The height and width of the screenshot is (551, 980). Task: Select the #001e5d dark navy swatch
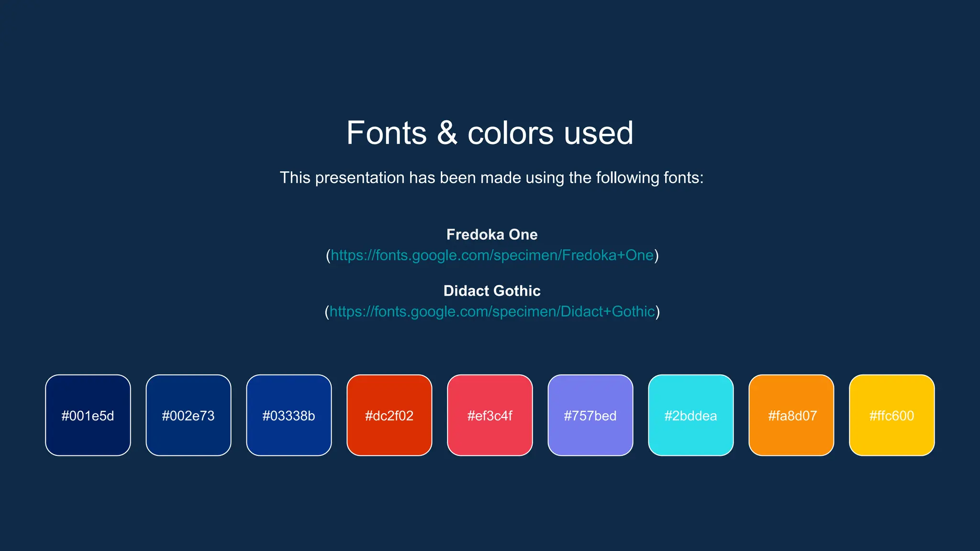point(88,415)
